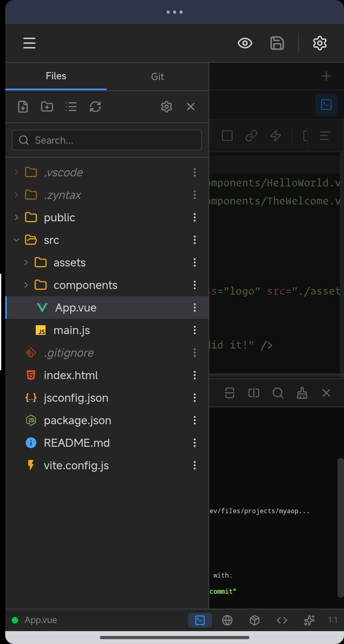344x644 pixels.
Task: Clear terminal with the broom icon
Action: (x=302, y=393)
